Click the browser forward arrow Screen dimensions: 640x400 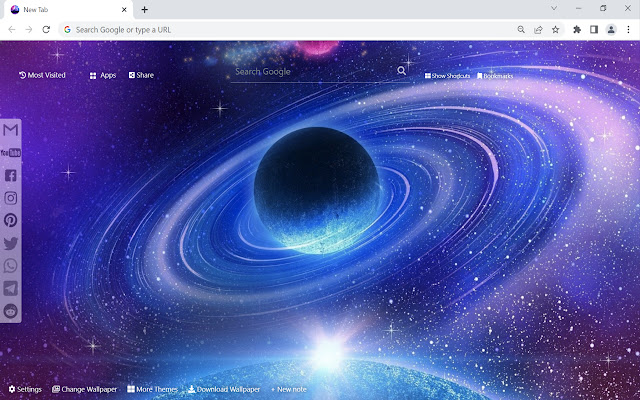click(29, 29)
